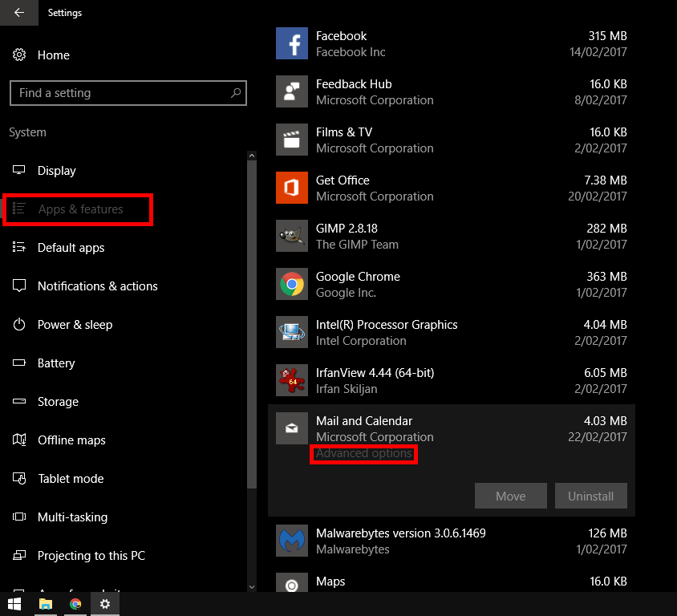Image resolution: width=677 pixels, height=616 pixels.
Task: Click the Storage drive icon
Action: coord(19,401)
